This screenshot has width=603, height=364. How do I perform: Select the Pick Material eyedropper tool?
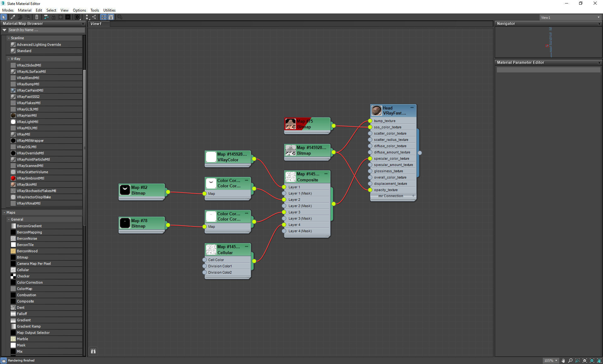click(x=13, y=17)
